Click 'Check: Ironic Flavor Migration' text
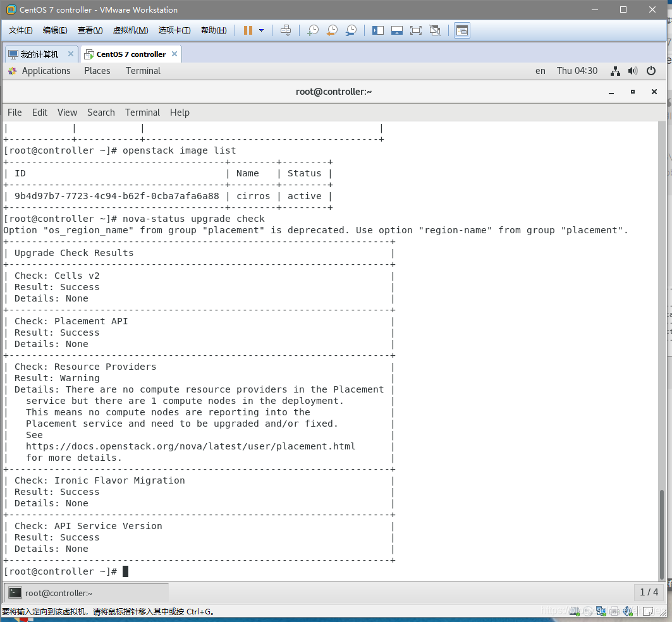Image resolution: width=672 pixels, height=622 pixels. click(x=99, y=480)
